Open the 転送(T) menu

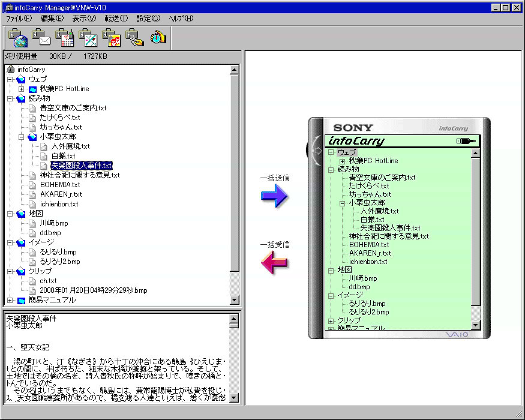click(116, 19)
